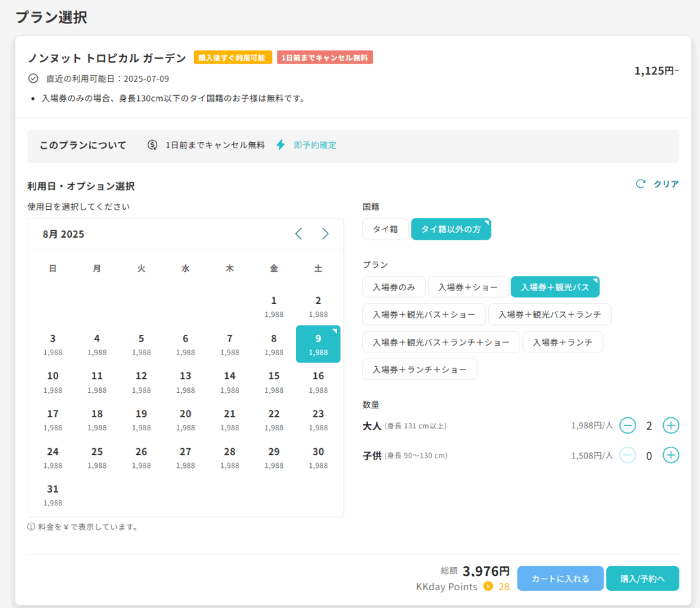Image resolution: width=700 pixels, height=608 pixels.
Task: Decrease adult quantity with minus button
Action: [628, 426]
